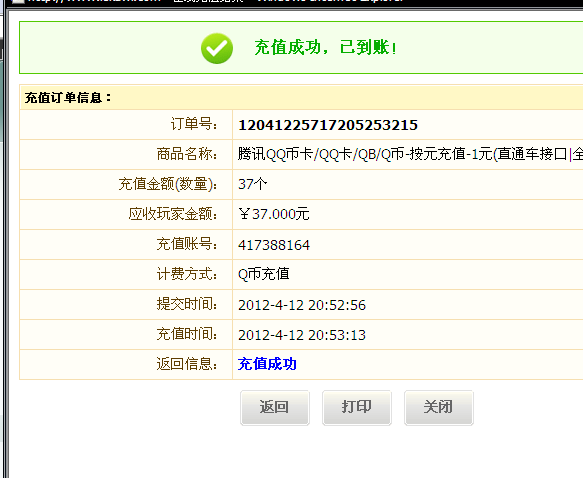
Task: Click the 充值金额(数量) label
Action: 168,184
